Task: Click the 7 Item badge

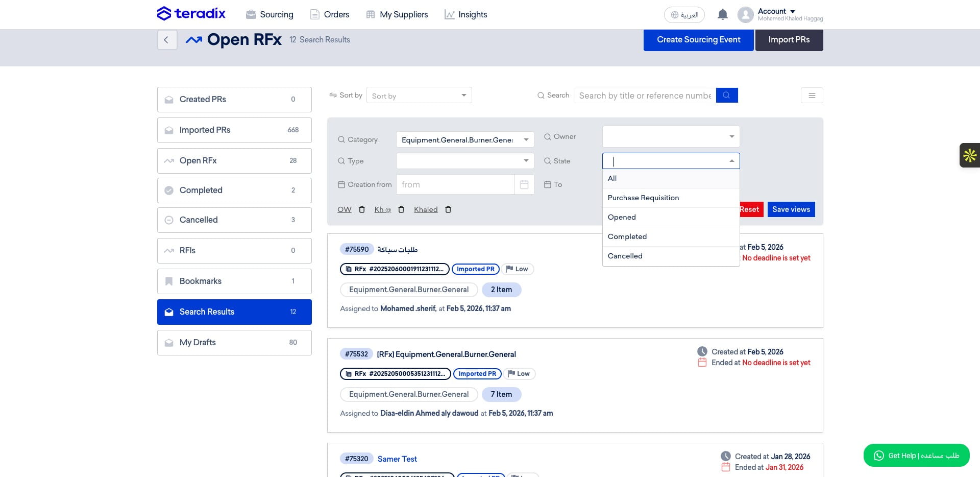Action: pos(501,394)
